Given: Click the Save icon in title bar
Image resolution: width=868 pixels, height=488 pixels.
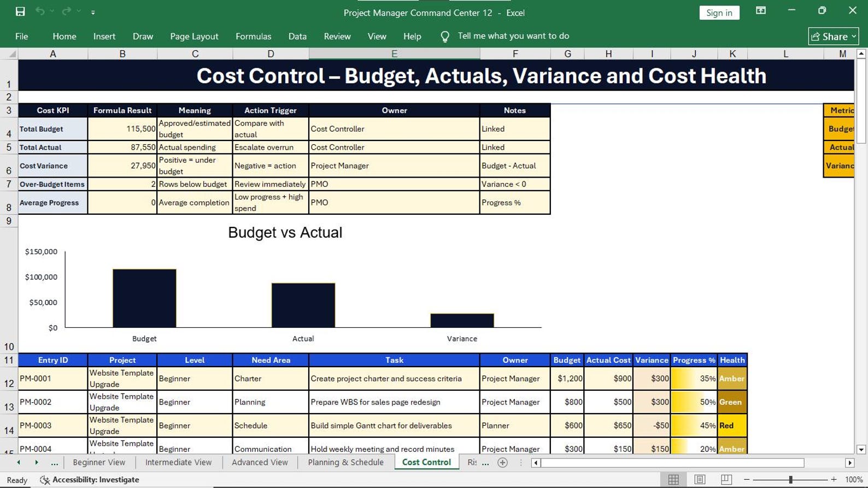Looking at the screenshot, I should [20, 11].
